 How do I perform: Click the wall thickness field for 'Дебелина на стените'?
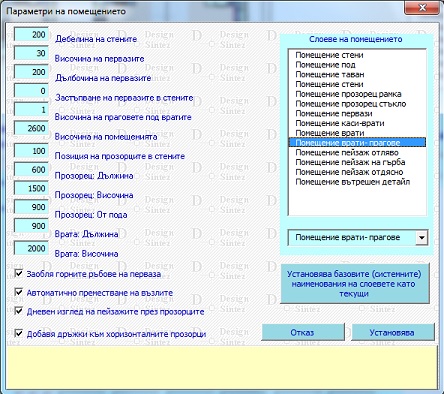point(31,34)
